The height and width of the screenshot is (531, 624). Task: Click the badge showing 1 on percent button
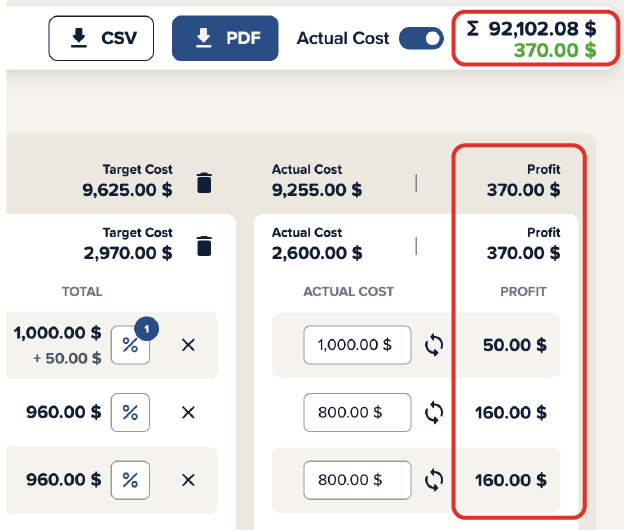click(146, 329)
